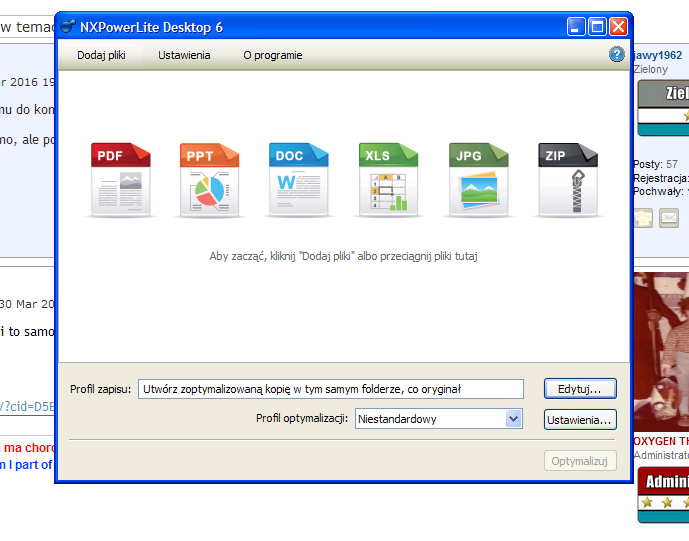The image size is (689, 541).
Task: Click the 'Profil optymalizacji:' label
Action: coord(302,418)
